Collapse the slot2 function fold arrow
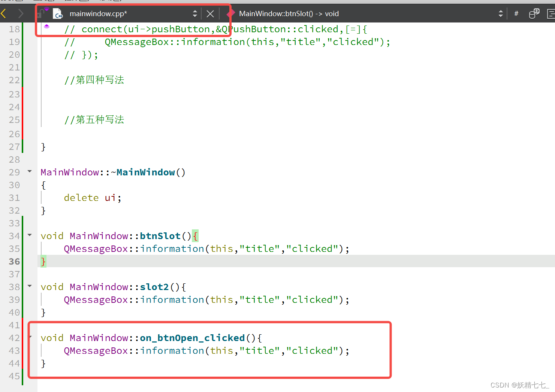555x392 pixels. pos(30,286)
